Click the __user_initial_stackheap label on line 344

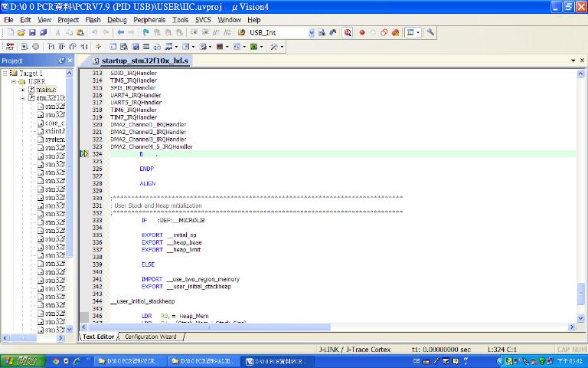click(142, 301)
